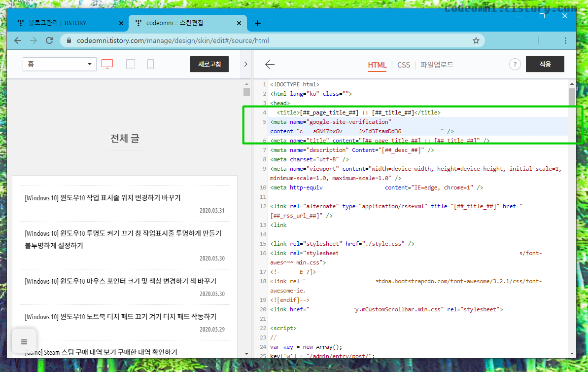Click the <![endif]--> line
The image size is (588, 372).
289,300
